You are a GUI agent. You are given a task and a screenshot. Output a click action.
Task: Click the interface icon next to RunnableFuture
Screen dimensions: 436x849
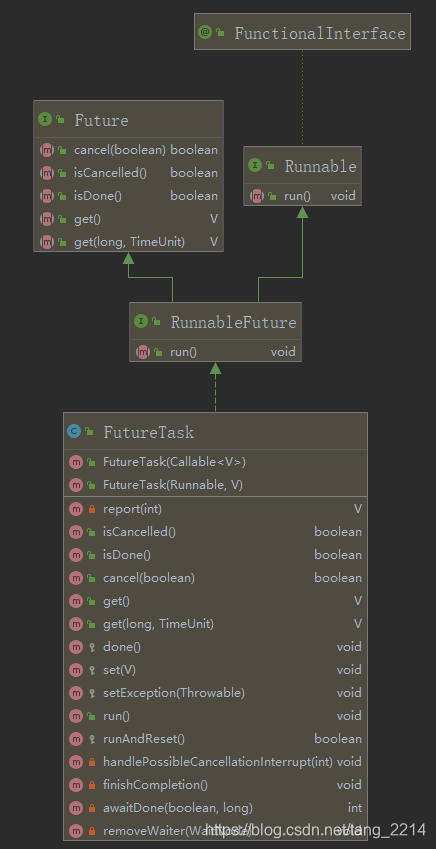click(141, 322)
